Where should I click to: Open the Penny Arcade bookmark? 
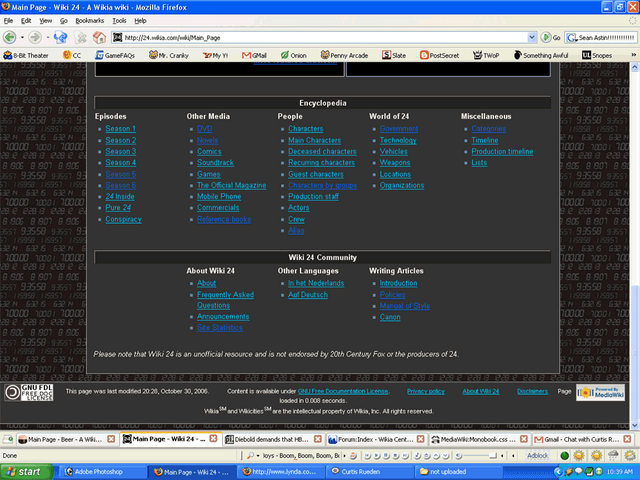click(344, 55)
